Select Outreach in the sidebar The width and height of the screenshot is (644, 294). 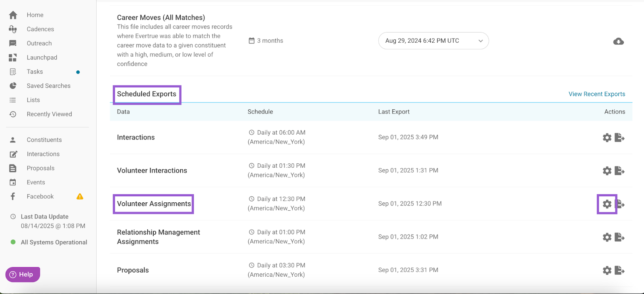[x=39, y=43]
